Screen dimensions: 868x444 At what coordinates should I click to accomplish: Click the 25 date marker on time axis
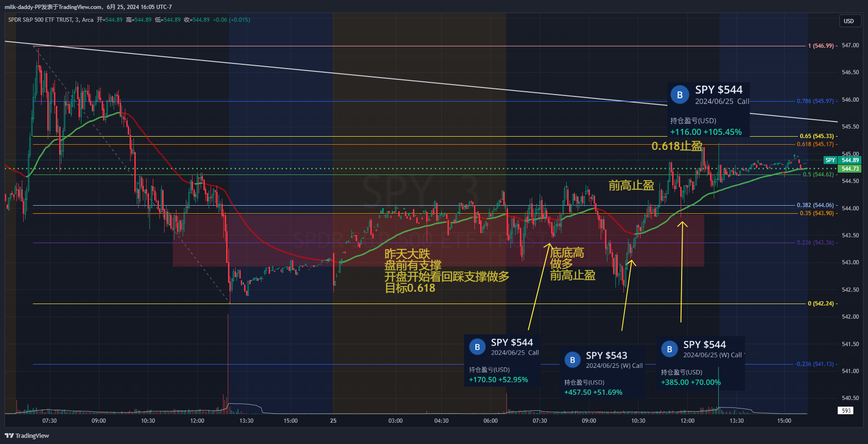[x=333, y=421]
